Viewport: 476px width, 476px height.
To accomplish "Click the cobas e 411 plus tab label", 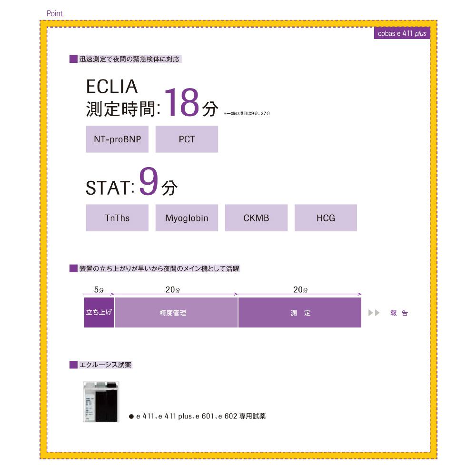I will coord(402,33).
